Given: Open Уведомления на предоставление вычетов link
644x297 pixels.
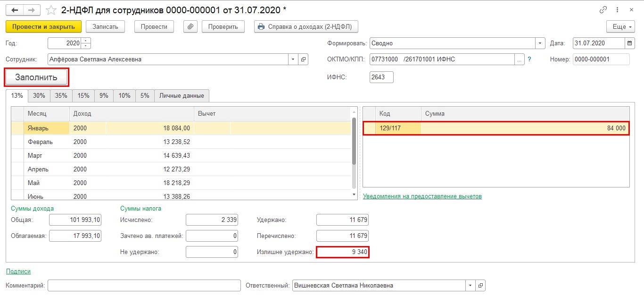Looking at the screenshot, I should click(x=422, y=196).
